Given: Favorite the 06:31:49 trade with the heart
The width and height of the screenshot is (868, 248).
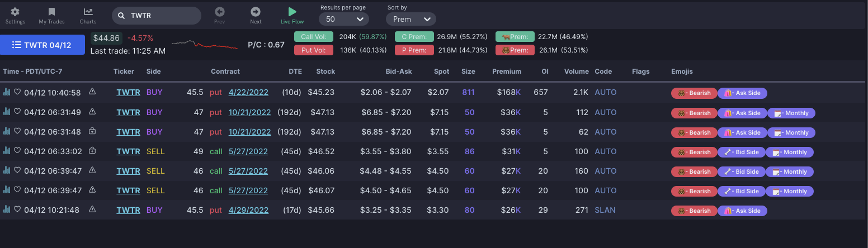Looking at the screenshot, I should pos(17,112).
